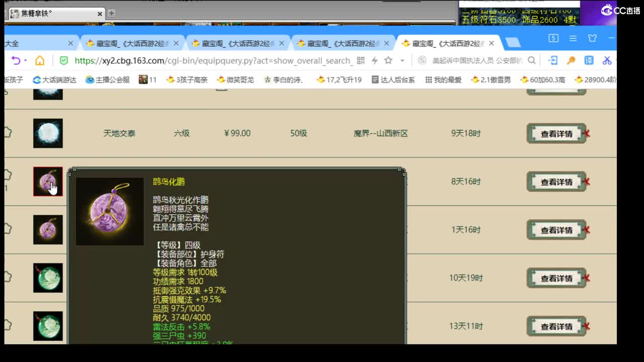Favorite the 1天16时 row star icon
Viewport: 644px width, 362px height.
[8, 229]
